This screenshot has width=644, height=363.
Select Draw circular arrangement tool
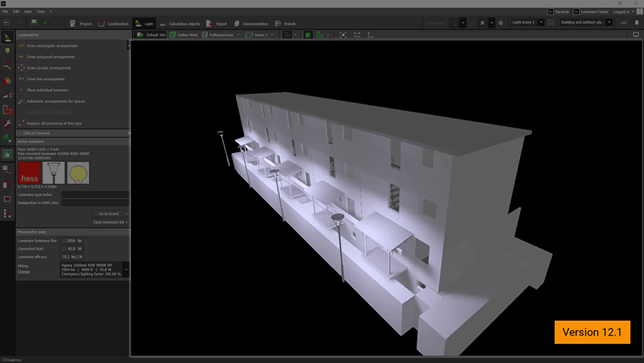[48, 68]
